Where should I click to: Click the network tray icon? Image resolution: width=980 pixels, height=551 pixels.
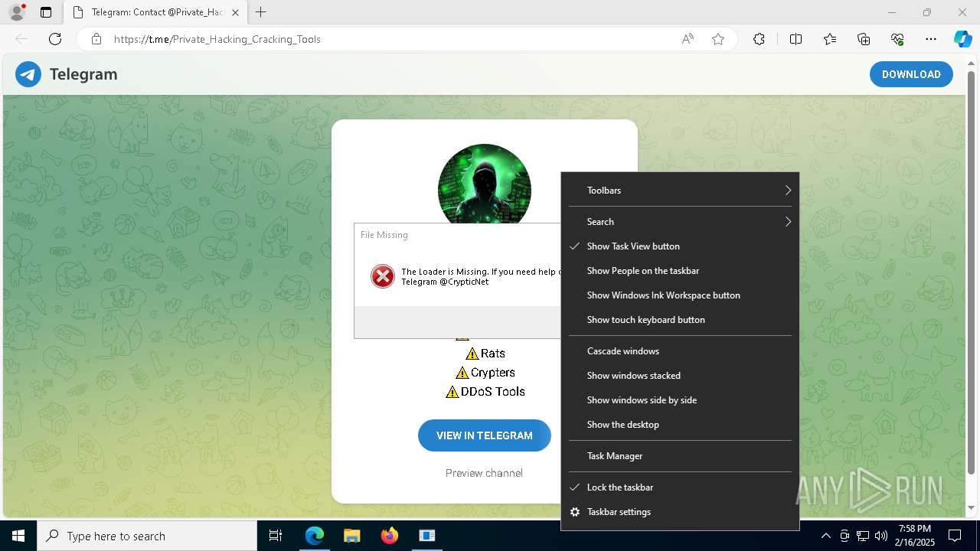click(x=863, y=536)
